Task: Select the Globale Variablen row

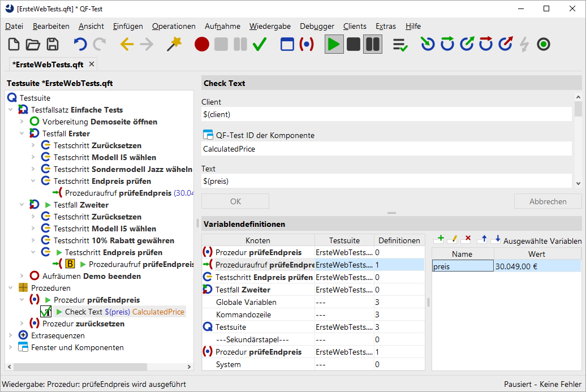Action: [313, 302]
